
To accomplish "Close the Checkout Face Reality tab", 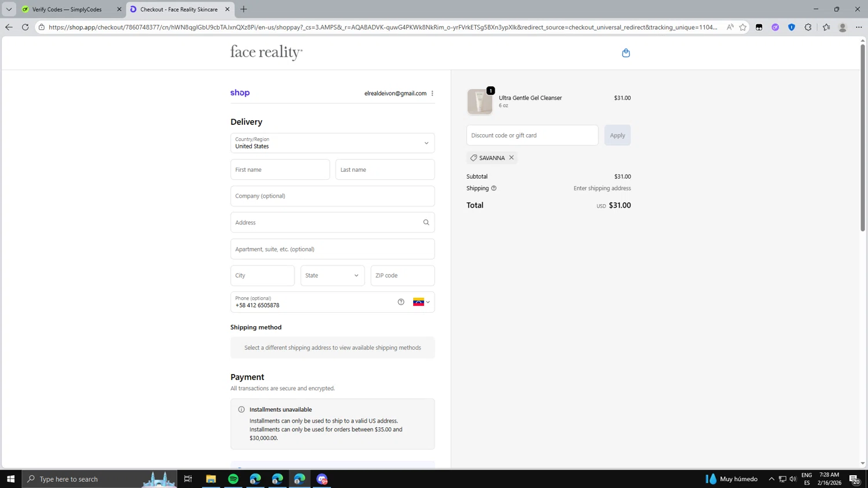I will click(227, 9).
